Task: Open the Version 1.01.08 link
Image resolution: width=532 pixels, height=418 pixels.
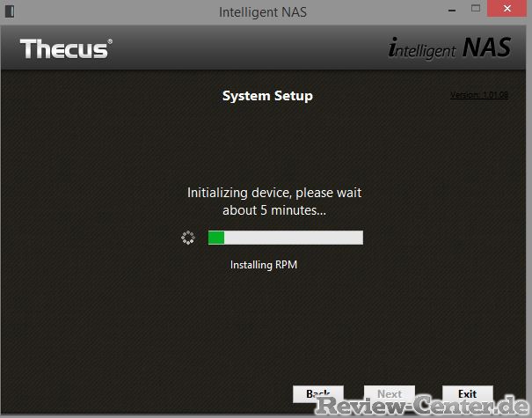Action: [479, 95]
